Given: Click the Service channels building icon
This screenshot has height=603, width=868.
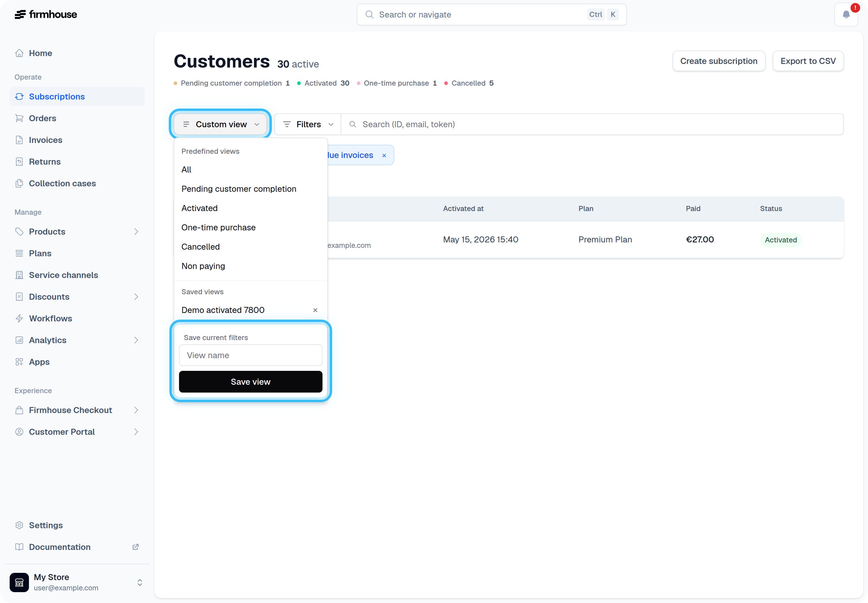Looking at the screenshot, I should (x=19, y=275).
